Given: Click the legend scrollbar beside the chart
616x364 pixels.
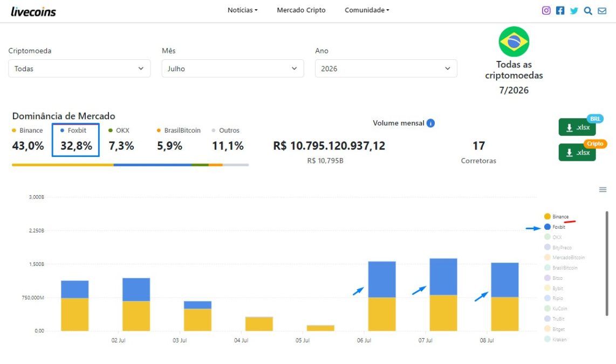Looking at the screenshot, I should tap(607, 263).
